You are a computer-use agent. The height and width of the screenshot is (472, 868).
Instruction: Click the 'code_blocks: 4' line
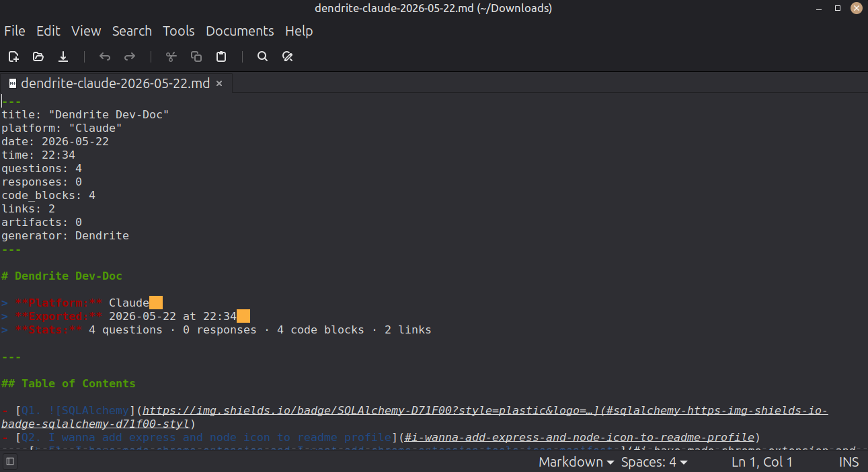coord(48,195)
